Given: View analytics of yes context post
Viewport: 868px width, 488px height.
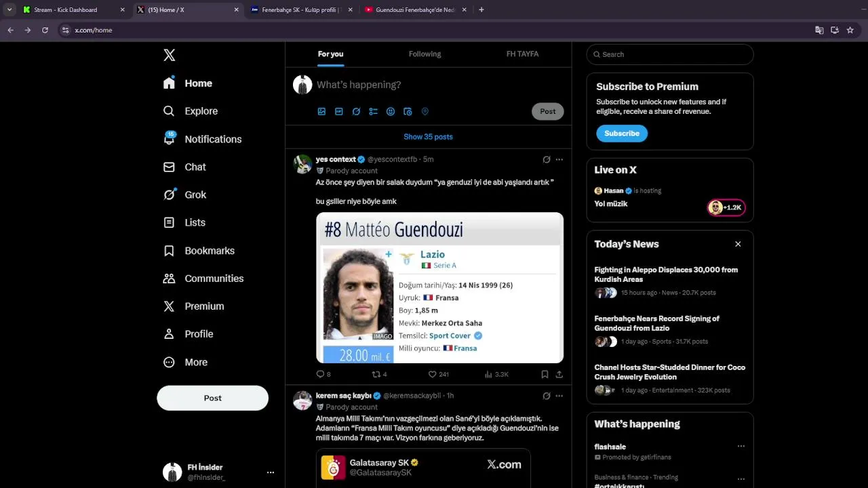Looking at the screenshot, I should [x=496, y=374].
